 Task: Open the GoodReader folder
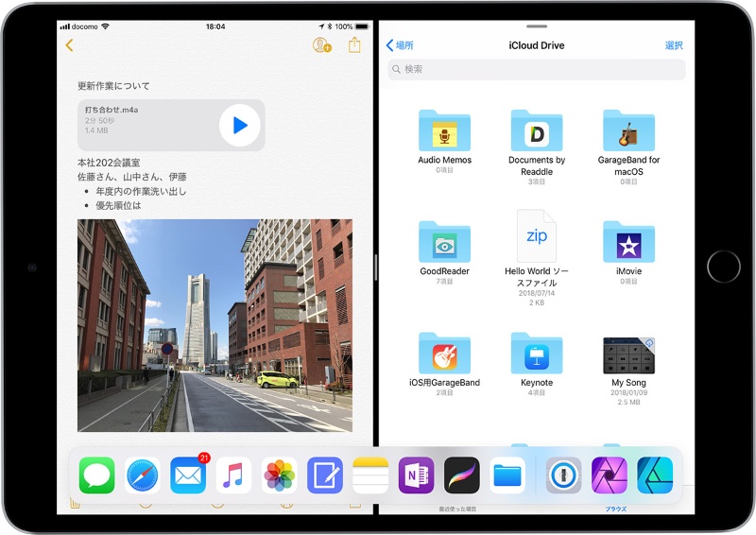tap(444, 243)
